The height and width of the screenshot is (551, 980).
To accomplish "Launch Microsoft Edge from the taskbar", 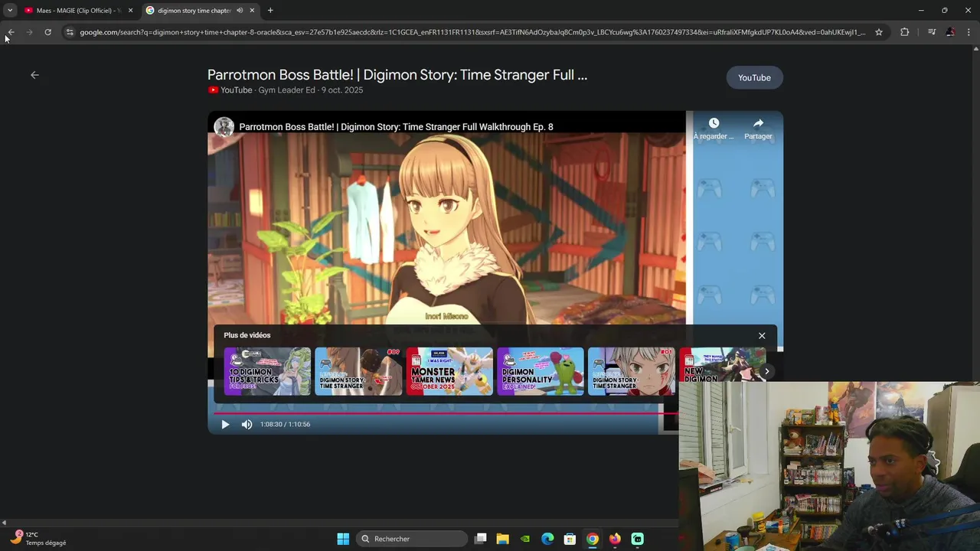I will [547, 539].
